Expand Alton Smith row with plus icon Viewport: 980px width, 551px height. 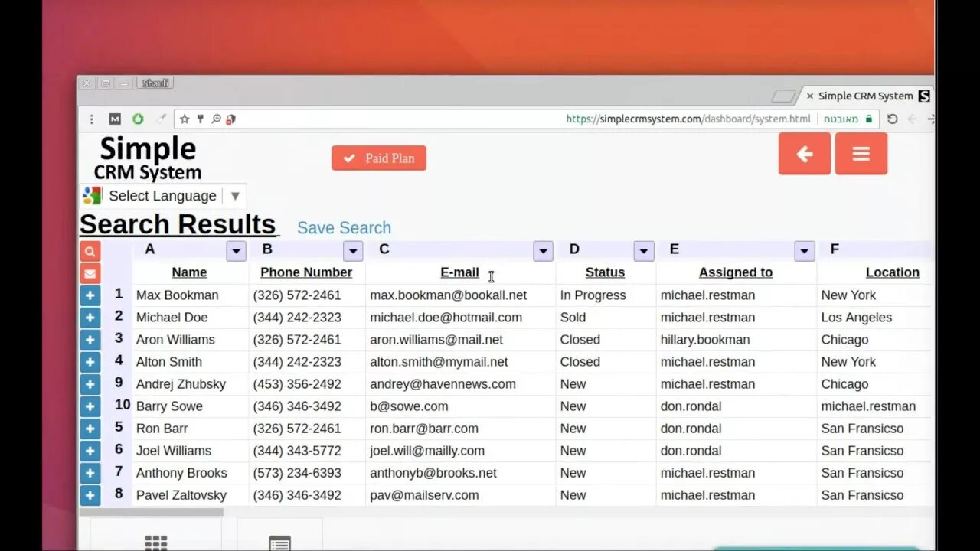[90, 362]
